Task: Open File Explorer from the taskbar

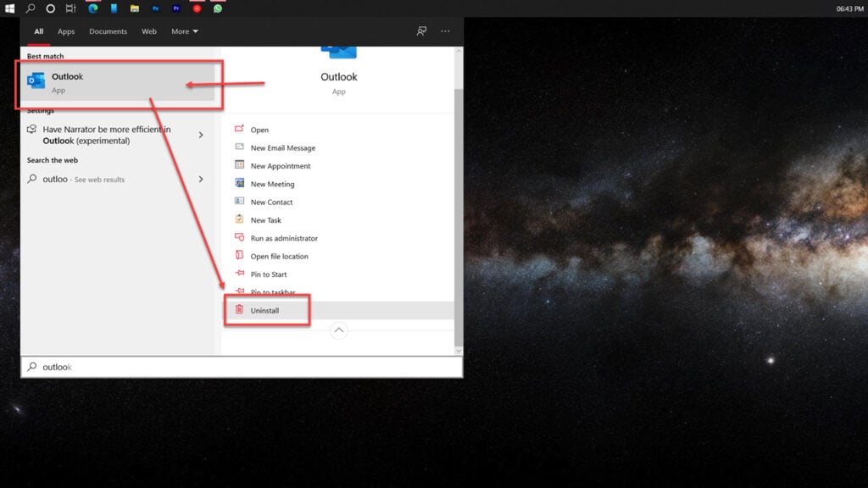Action: point(135,8)
